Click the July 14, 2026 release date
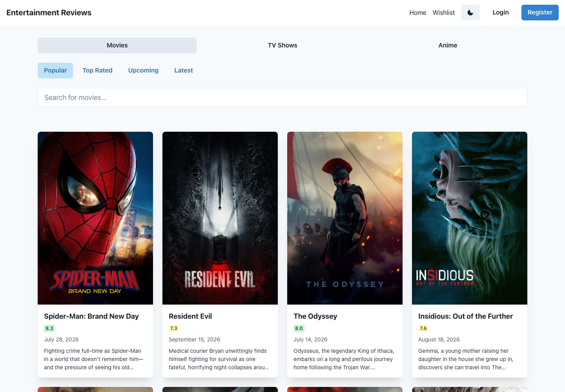The width and height of the screenshot is (565, 392). (310, 339)
